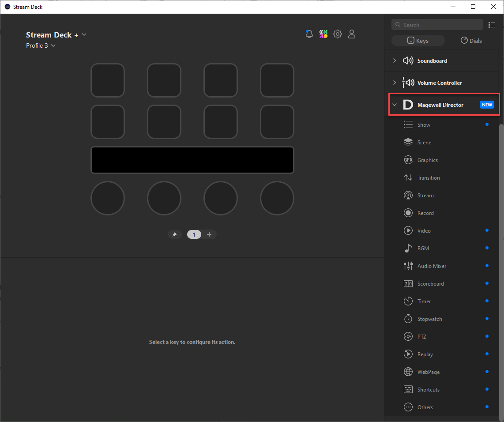Select the GFX Graphics icon
Screen dimensions: 504x422
(x=408, y=160)
